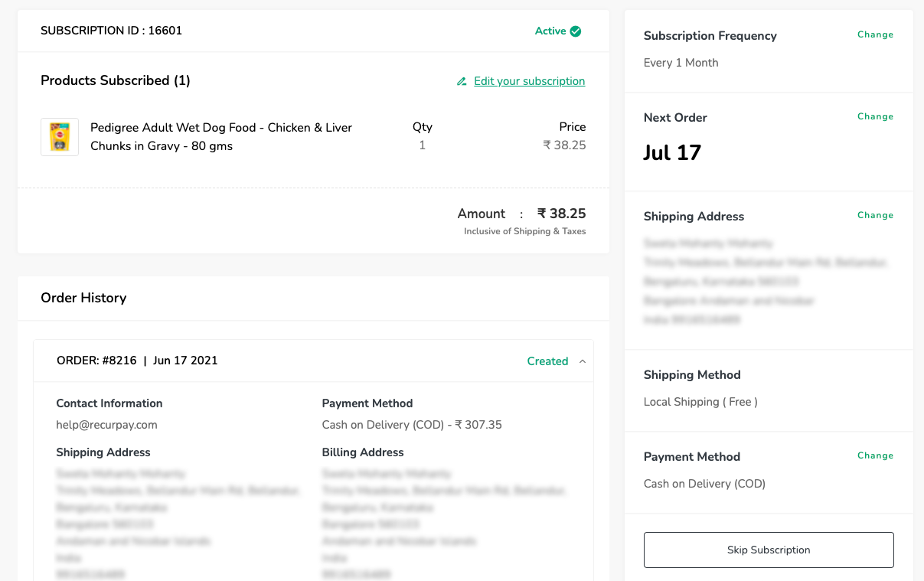Click the Created order status label

[547, 361]
